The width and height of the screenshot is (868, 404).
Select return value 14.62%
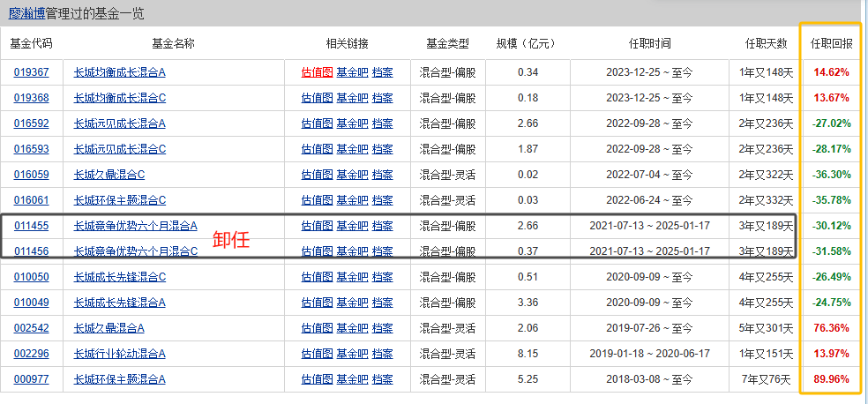(832, 72)
